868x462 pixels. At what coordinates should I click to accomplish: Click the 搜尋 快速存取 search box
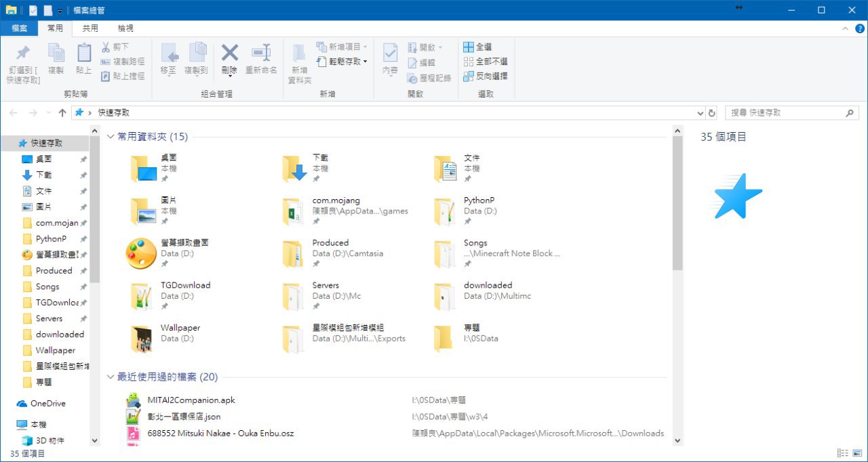(x=787, y=113)
